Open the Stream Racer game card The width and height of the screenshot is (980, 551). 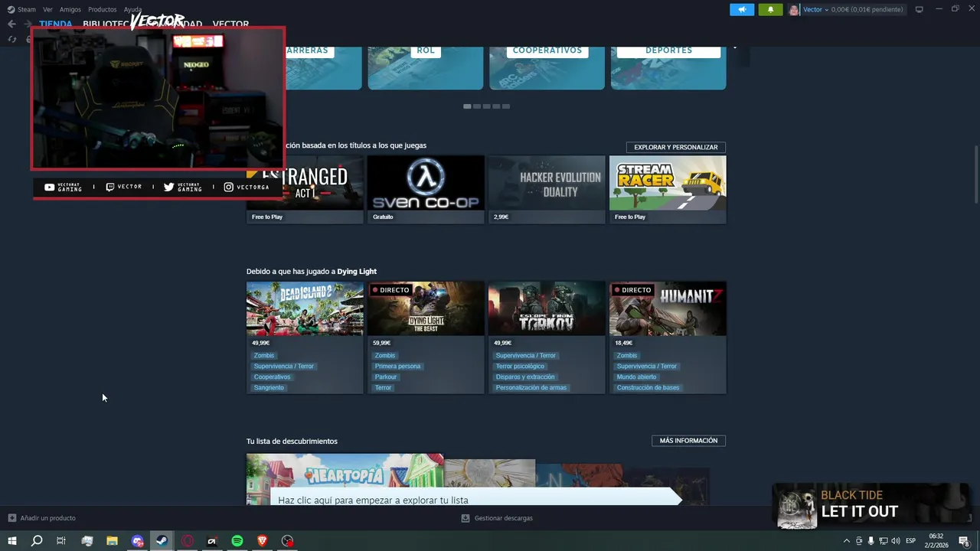668,189
